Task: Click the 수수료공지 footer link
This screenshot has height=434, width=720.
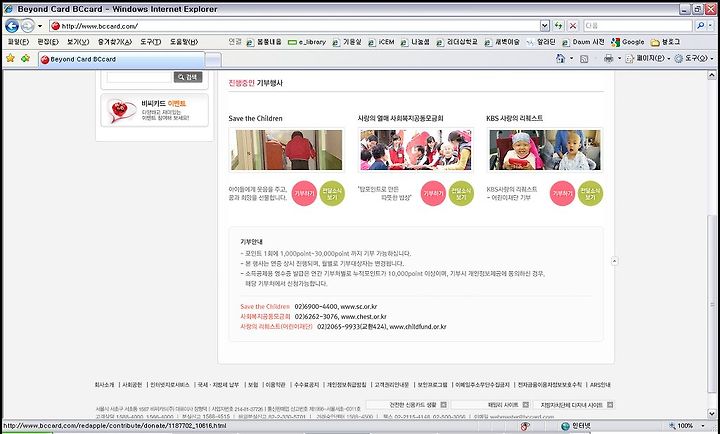Action: pyautogui.click(x=306, y=385)
